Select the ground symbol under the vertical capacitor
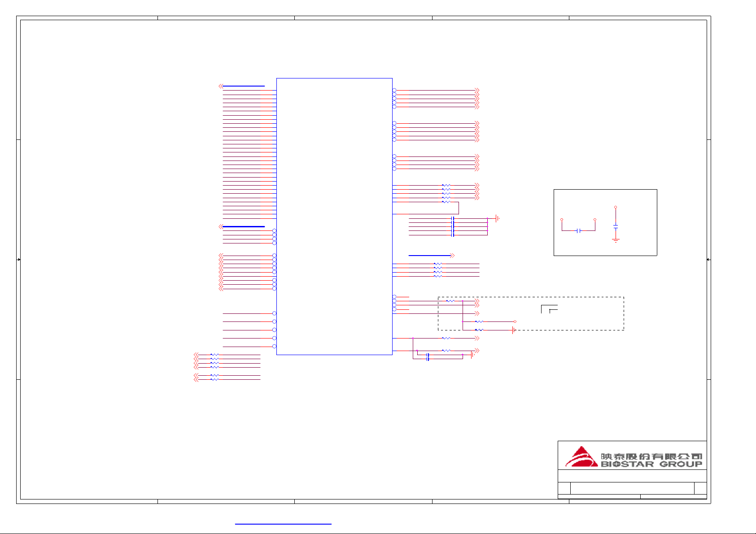 pos(616,241)
